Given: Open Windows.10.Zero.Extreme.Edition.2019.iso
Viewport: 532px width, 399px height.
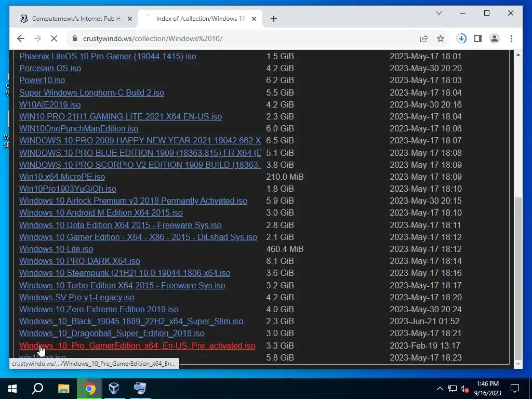Looking at the screenshot, I should click(99, 310).
